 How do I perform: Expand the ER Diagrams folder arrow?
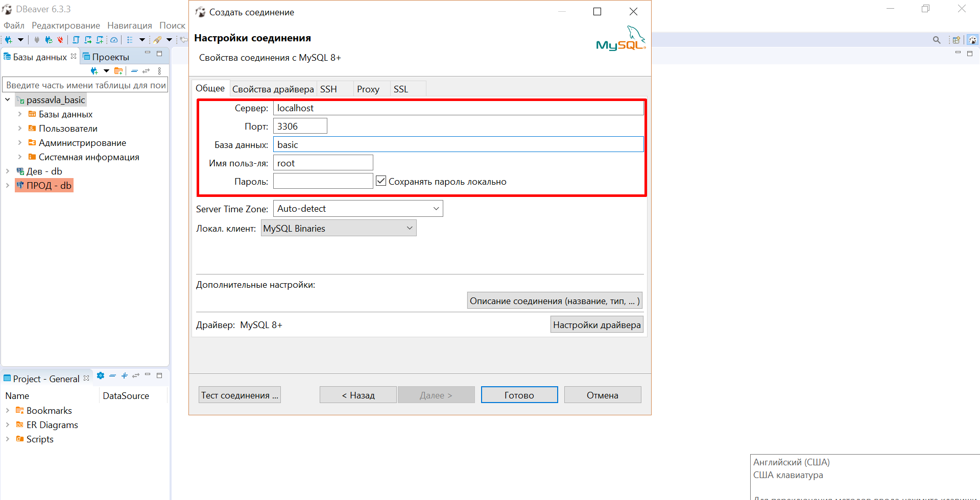pos(8,424)
